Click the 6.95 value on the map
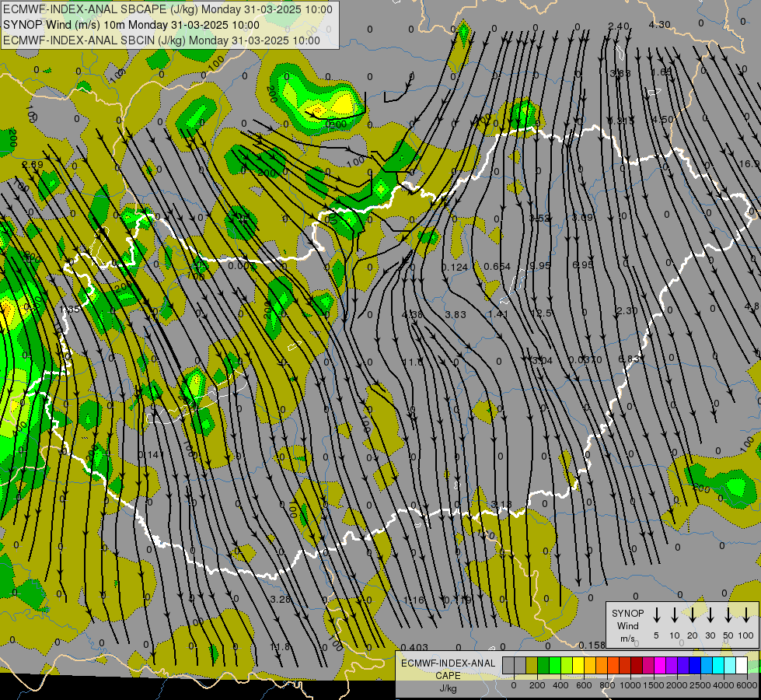 [583, 264]
